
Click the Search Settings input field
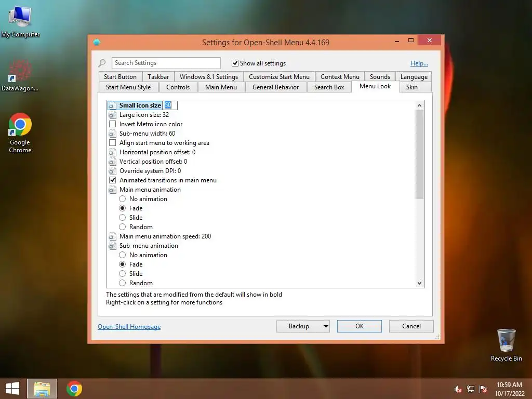(166, 63)
